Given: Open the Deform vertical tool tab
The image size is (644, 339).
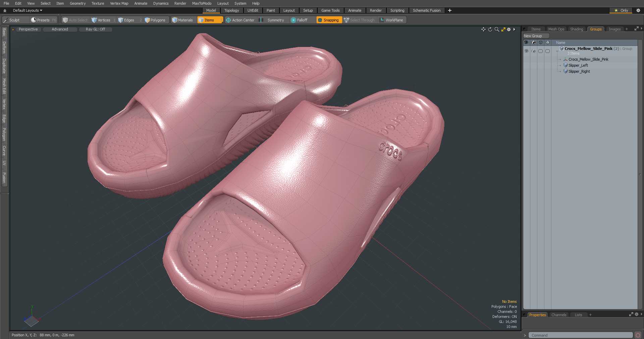Looking at the screenshot, I should point(4,48).
